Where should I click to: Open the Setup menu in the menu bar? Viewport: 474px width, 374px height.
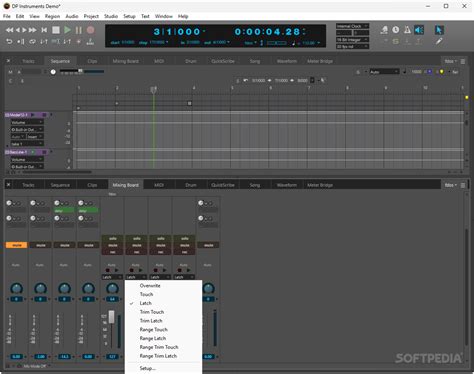point(129,16)
